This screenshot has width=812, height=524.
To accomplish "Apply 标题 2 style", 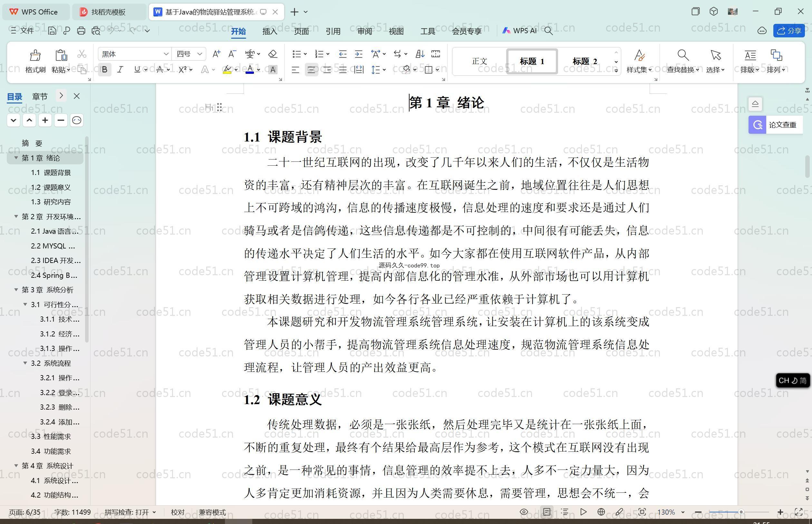I will (585, 61).
